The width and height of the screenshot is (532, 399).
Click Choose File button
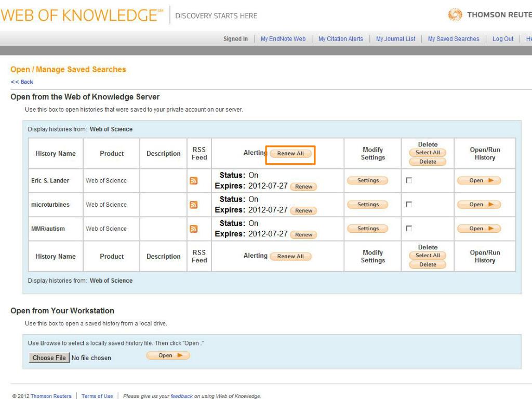point(49,357)
